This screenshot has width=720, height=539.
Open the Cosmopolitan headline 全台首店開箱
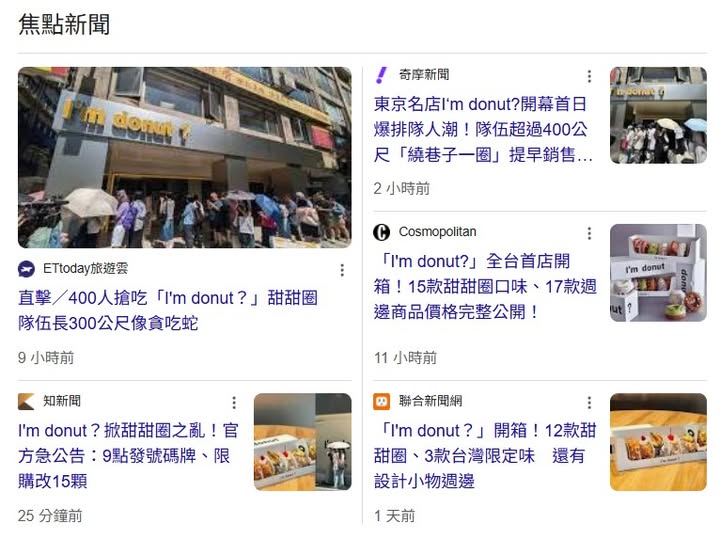pyautogui.click(x=485, y=286)
